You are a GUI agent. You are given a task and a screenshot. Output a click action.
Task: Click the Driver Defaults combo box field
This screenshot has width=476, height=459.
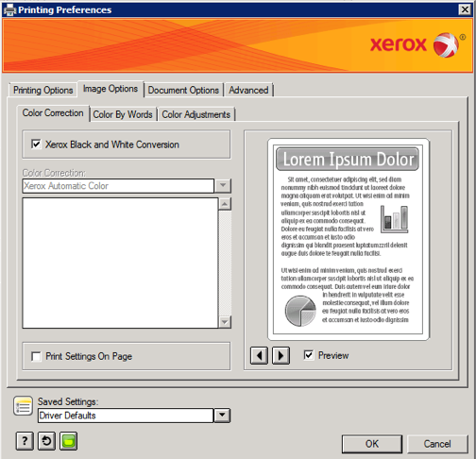(126, 416)
